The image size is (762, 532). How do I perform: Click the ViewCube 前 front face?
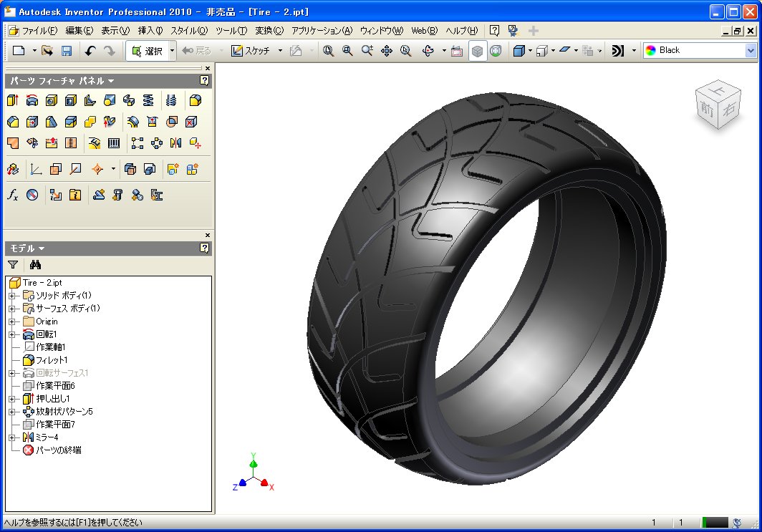click(707, 109)
